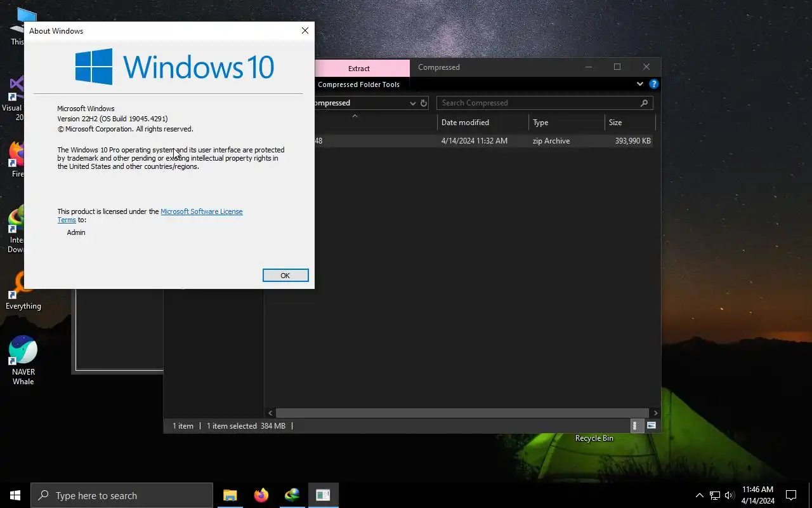Select the Visual Studio desktop shortcut
Screen dimensions: 812x508
coord(15,98)
